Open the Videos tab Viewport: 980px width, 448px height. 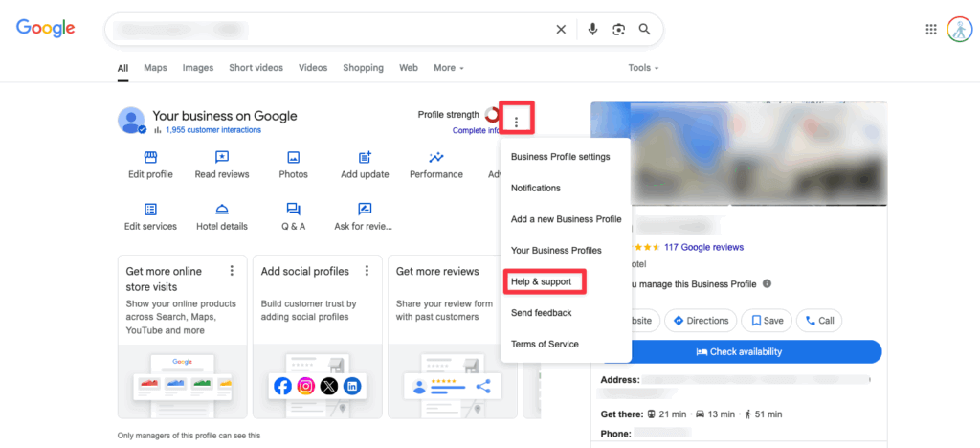coord(313,67)
